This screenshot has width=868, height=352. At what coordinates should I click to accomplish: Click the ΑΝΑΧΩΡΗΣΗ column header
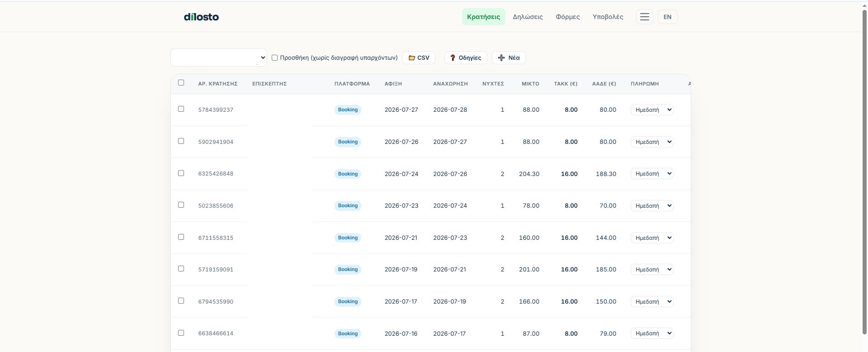(x=450, y=84)
